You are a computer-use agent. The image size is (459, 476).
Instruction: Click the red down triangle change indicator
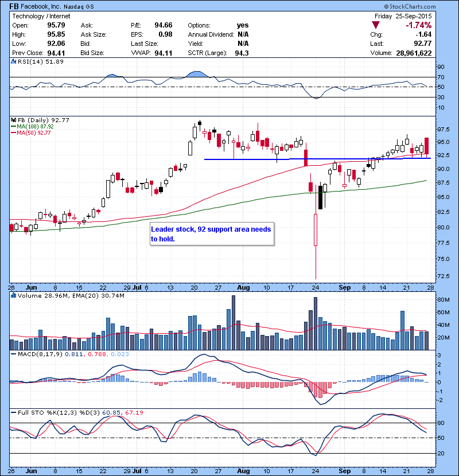tap(376, 25)
